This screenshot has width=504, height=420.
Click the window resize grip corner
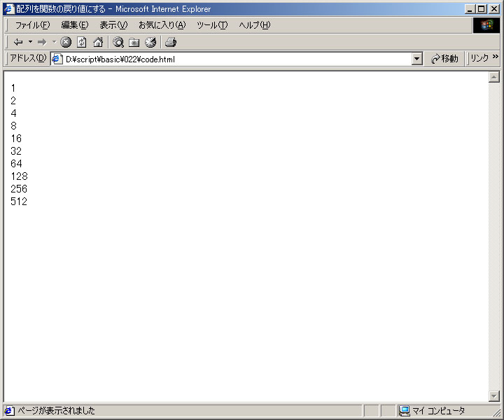(x=496, y=412)
